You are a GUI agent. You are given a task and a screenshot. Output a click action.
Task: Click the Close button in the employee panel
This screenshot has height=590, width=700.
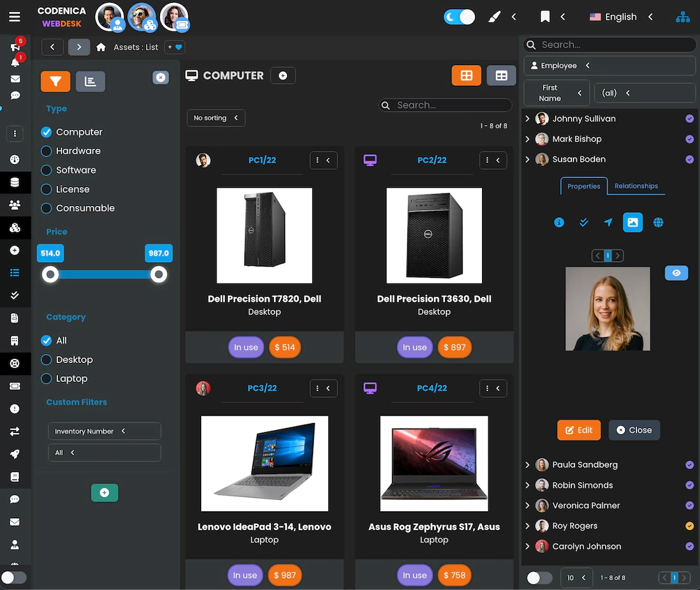tap(634, 430)
